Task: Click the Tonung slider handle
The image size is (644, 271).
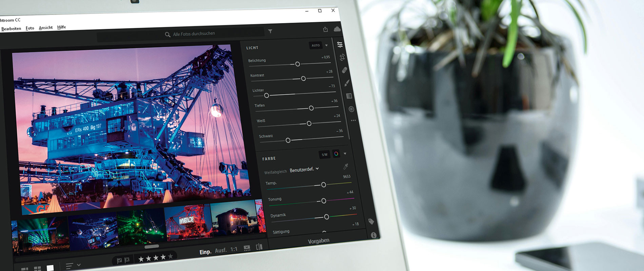Action: pos(323,201)
